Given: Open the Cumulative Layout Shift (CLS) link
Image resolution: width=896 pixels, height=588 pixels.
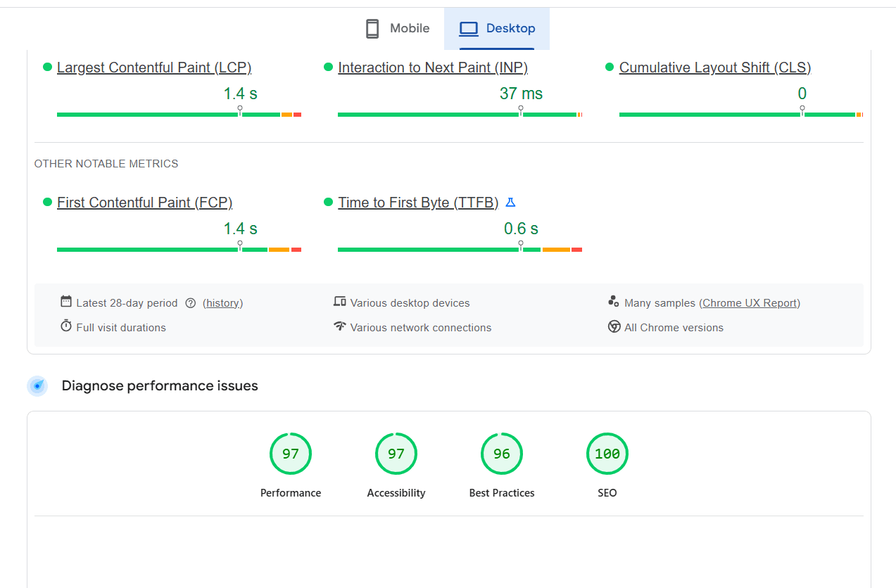Looking at the screenshot, I should click(x=714, y=68).
